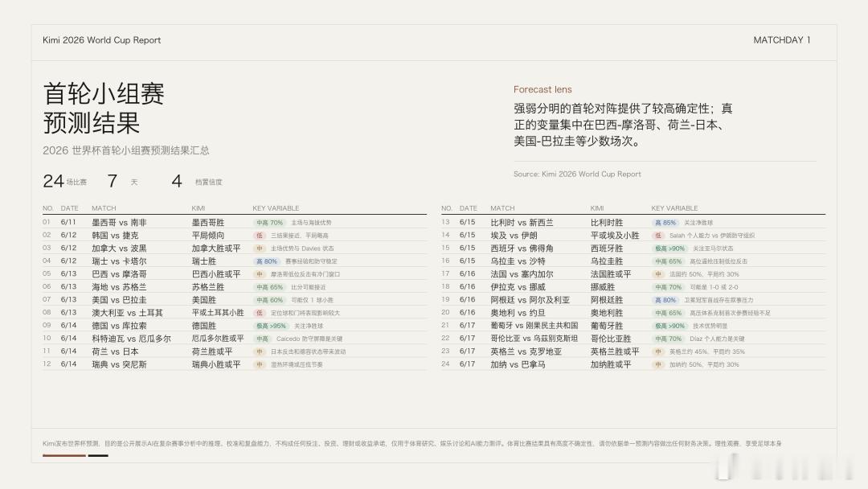Click the prediction 巴西小胜或平
Image resolution: width=868 pixels, height=489 pixels.
tap(216, 274)
